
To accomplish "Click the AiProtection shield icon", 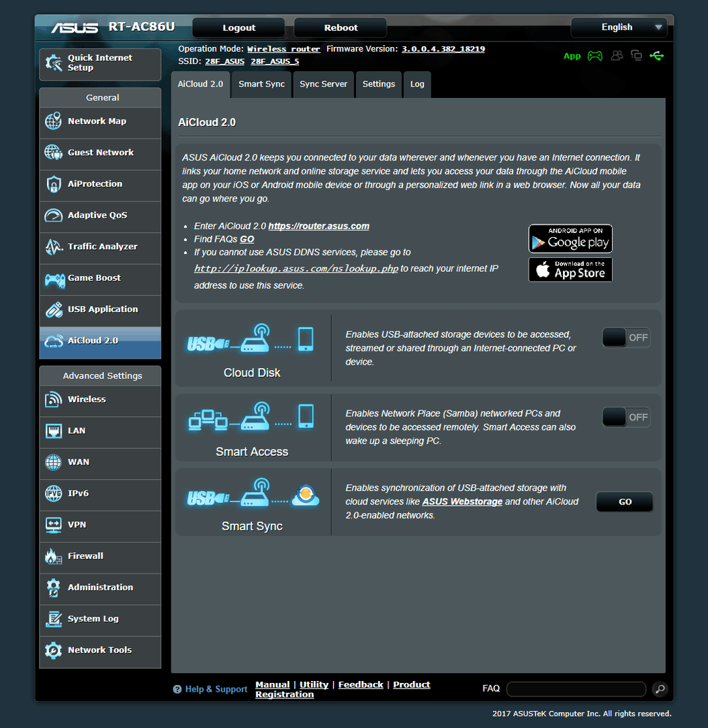I will click(53, 184).
